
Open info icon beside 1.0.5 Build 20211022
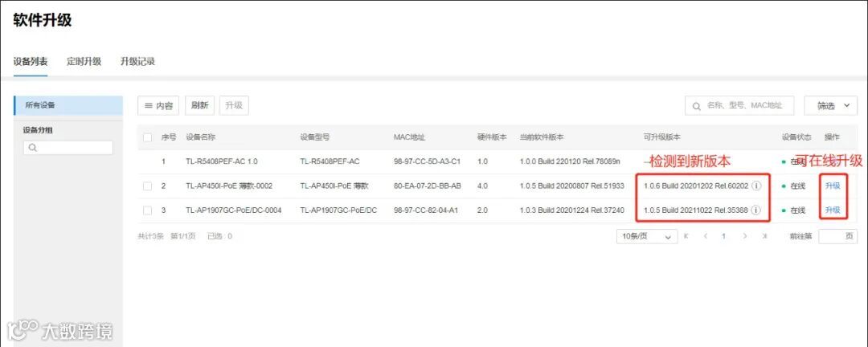(x=757, y=210)
